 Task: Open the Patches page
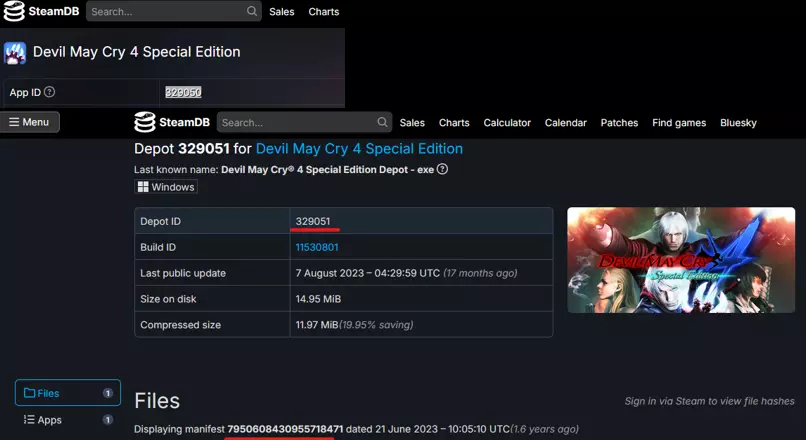tap(619, 123)
